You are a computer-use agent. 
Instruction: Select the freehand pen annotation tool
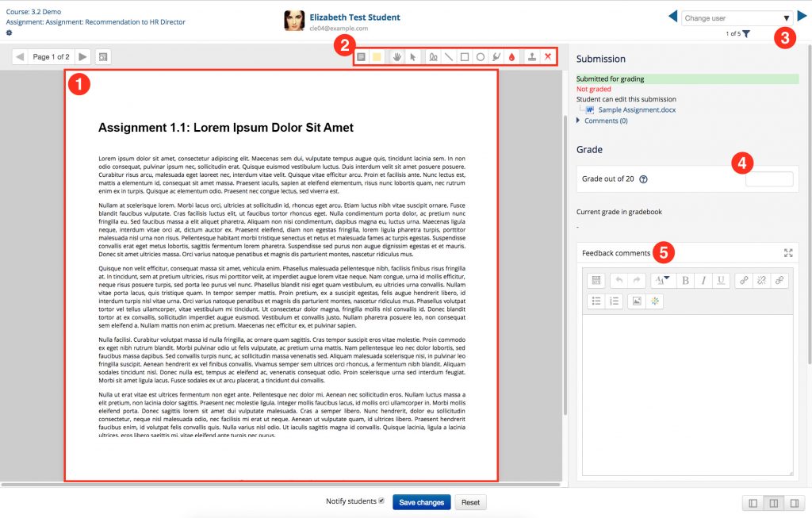point(433,57)
